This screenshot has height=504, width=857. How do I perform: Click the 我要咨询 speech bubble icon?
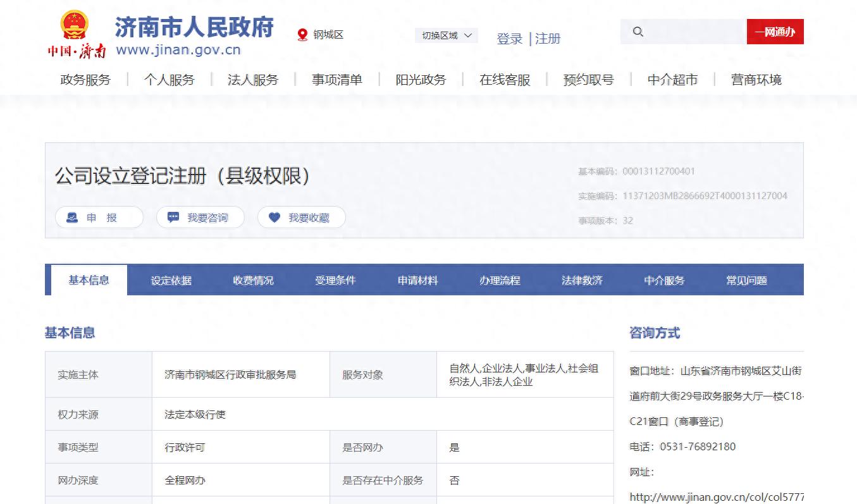coord(173,218)
